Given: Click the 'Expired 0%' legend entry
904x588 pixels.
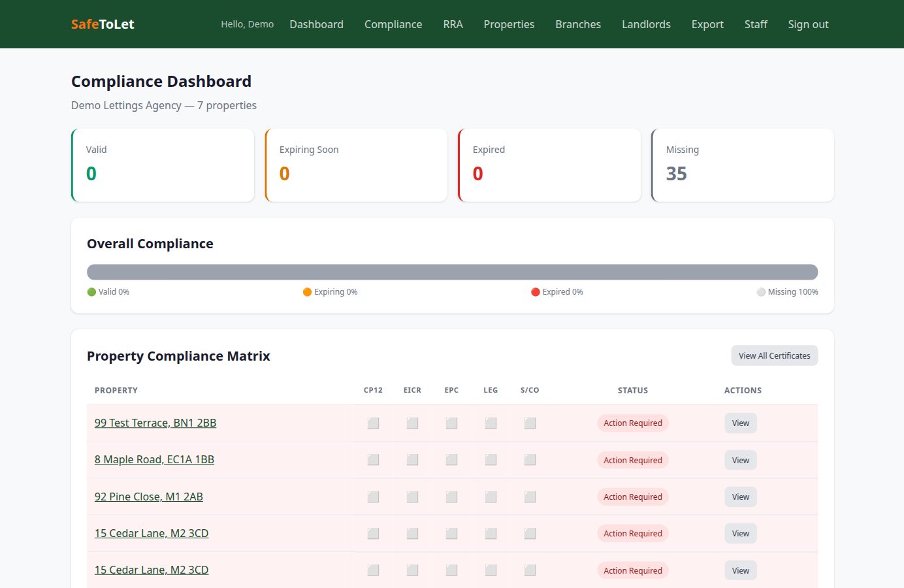Looking at the screenshot, I should [557, 292].
